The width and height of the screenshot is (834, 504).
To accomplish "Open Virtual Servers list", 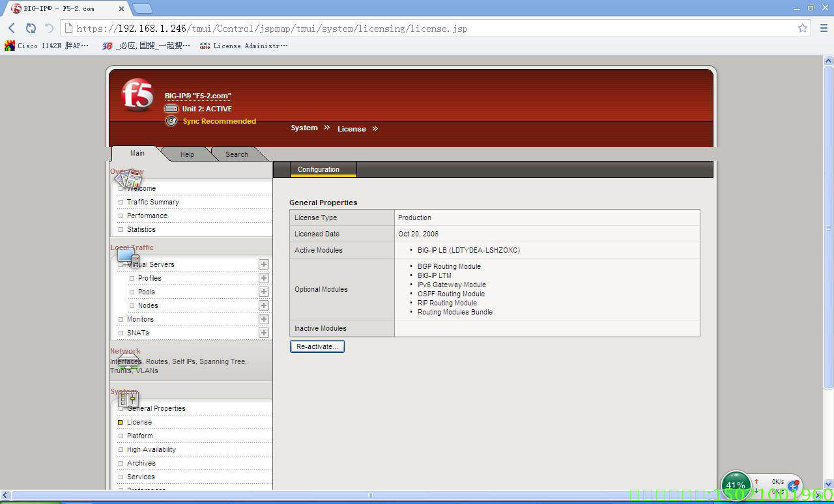I will click(x=151, y=264).
